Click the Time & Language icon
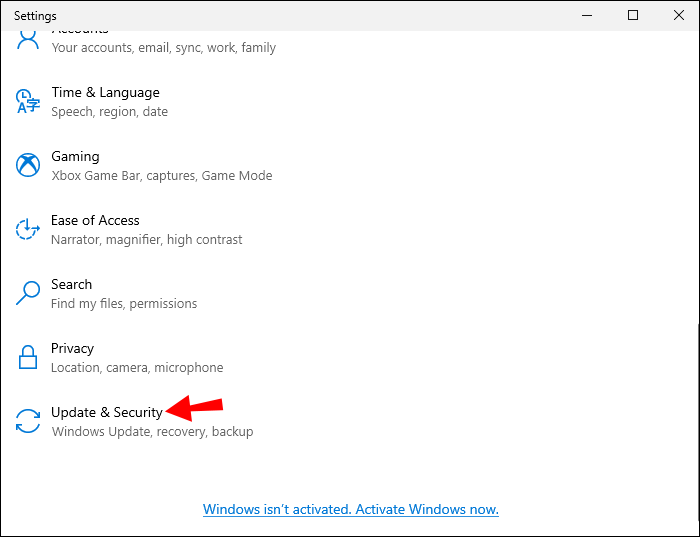 28,101
